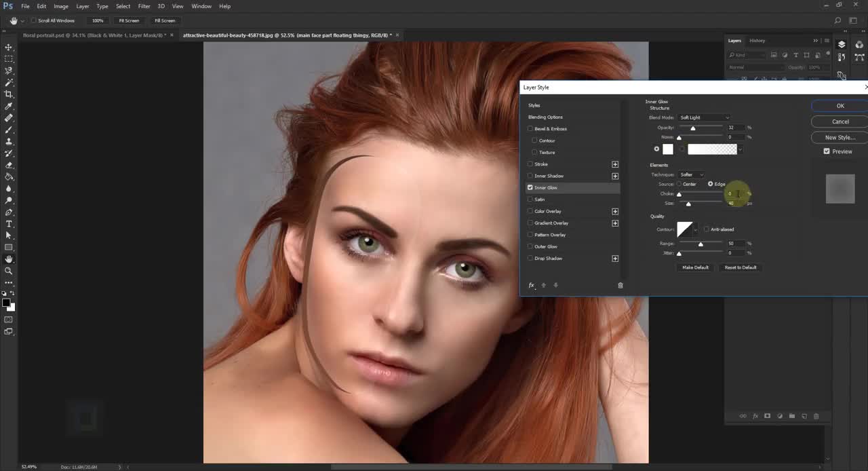
Task: Select the Crop tool
Action: pos(9,94)
